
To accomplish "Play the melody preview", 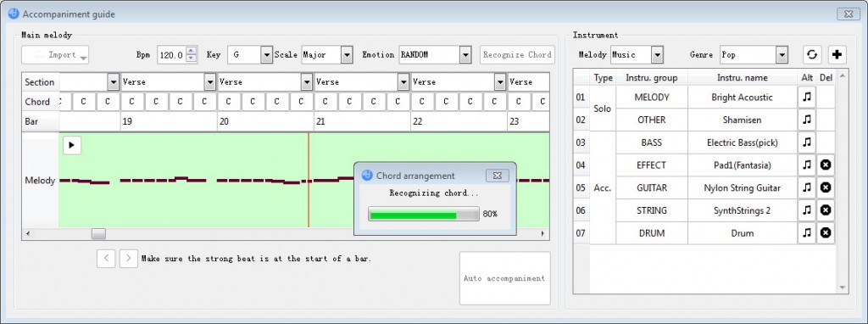I will coord(72,145).
